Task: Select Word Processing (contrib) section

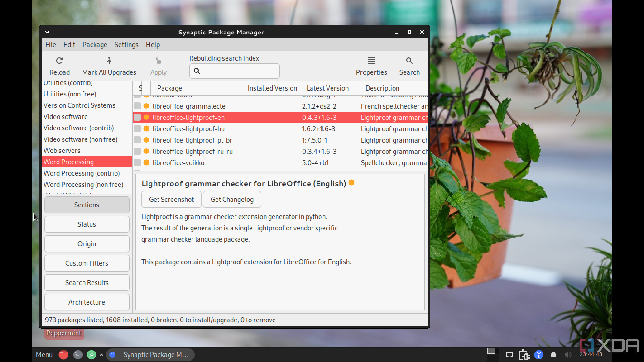Action: point(87,173)
